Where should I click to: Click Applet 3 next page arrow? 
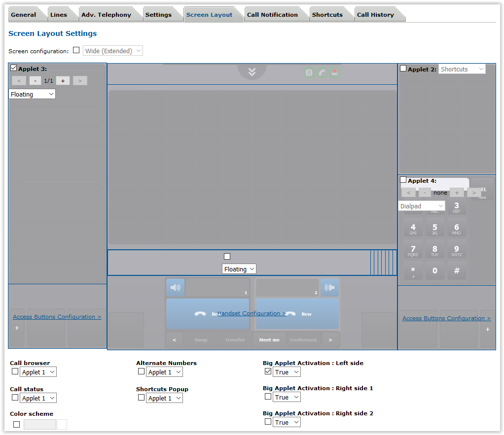click(80, 81)
